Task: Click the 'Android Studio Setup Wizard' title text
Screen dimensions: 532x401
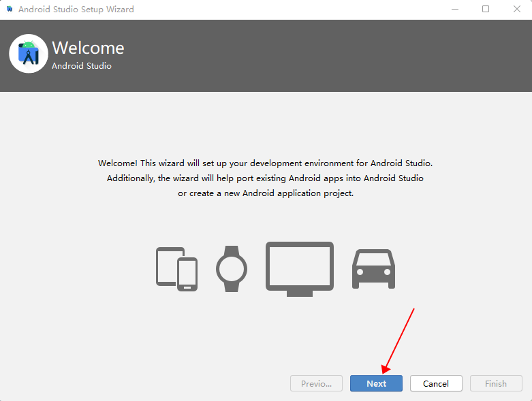Action: pos(76,10)
